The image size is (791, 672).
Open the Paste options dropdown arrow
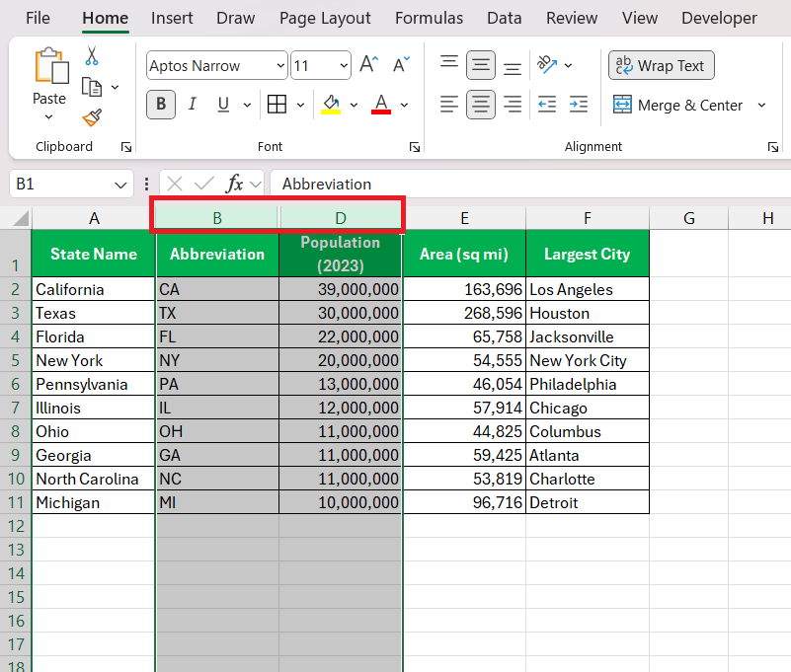coord(49,117)
